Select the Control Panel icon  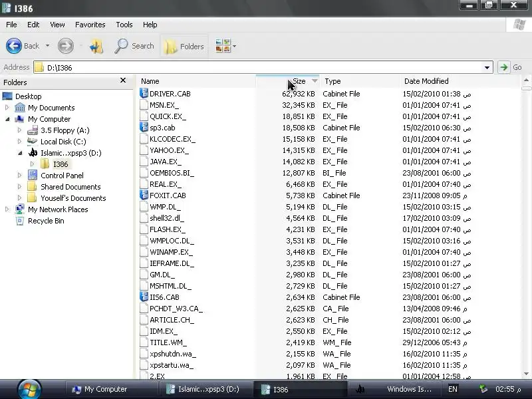pyautogui.click(x=33, y=175)
